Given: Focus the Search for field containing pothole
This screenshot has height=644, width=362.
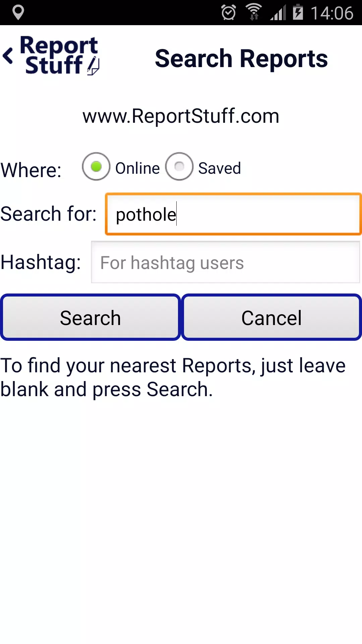Looking at the screenshot, I should (x=233, y=214).
